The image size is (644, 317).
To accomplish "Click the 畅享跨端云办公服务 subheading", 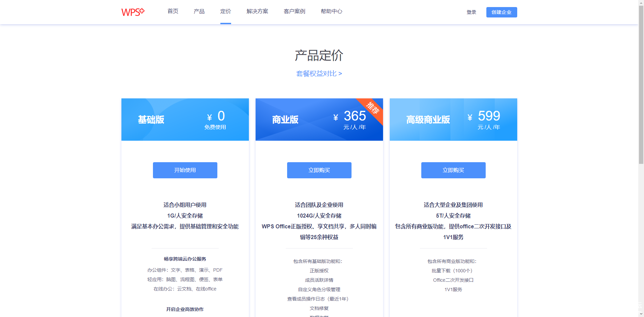I will pos(185,259).
